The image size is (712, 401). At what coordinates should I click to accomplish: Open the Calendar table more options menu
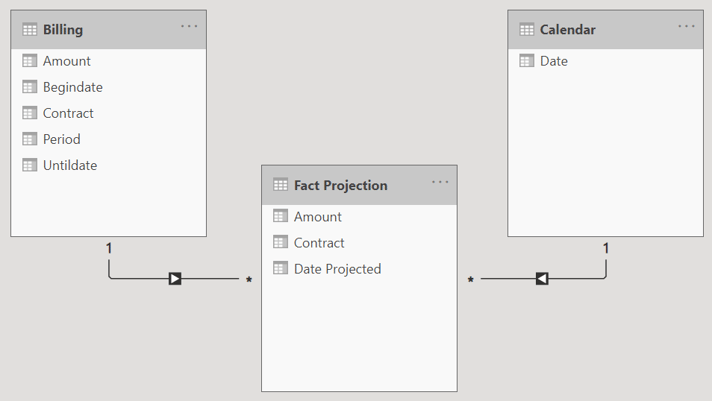click(686, 27)
